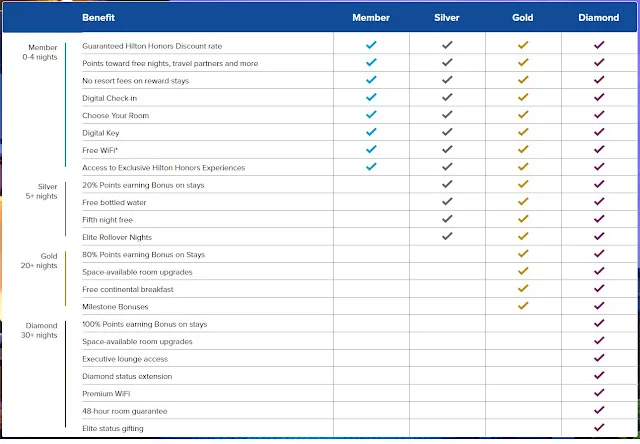
Task: Click the Guaranteed Hilton Honors Discount rate text
Action: pos(152,46)
